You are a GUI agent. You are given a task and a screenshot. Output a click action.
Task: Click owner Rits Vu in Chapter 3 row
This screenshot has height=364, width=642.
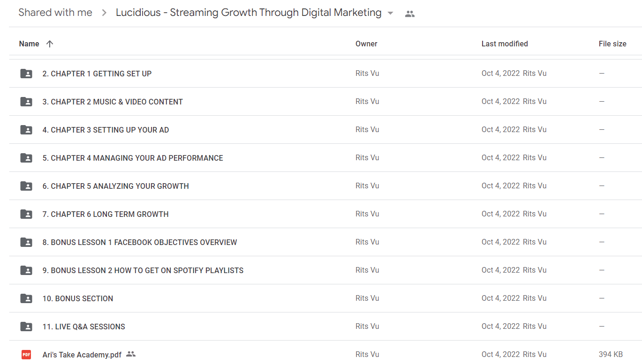367,129
